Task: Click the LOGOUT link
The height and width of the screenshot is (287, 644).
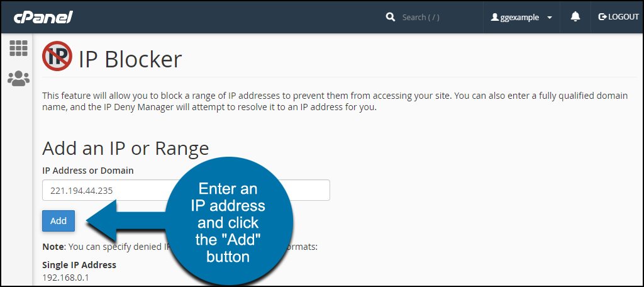Action: pos(619,17)
